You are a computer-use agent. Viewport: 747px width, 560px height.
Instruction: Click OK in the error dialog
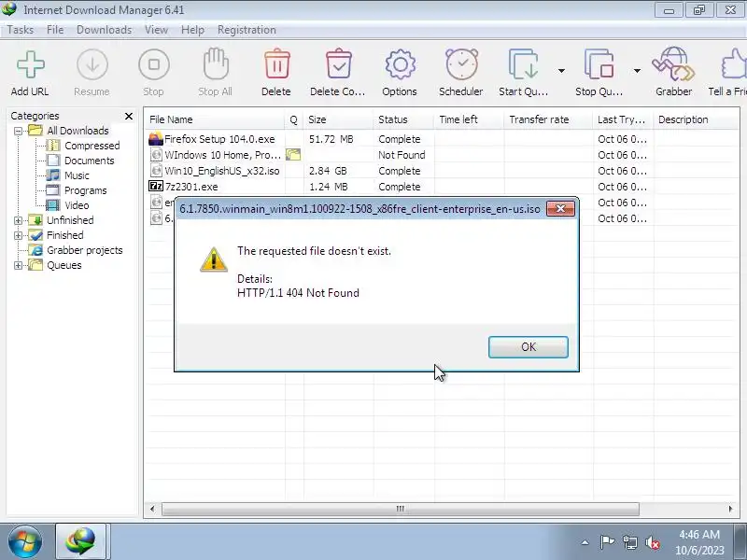click(529, 347)
